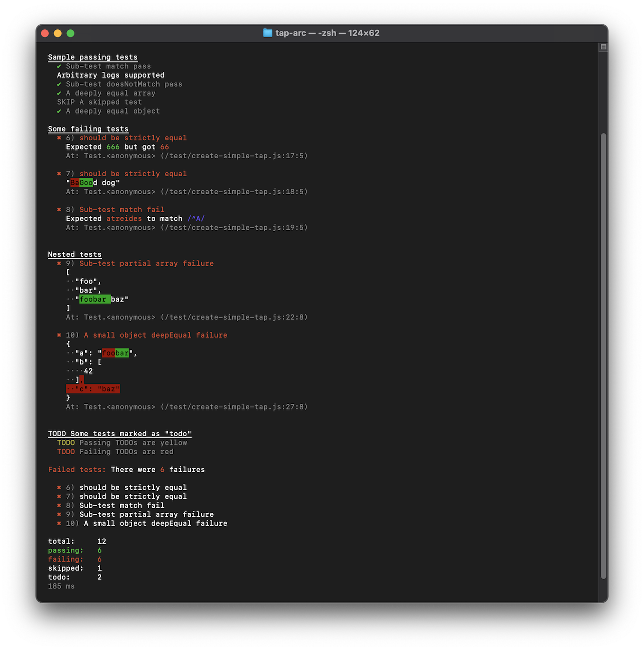Click red "9) Sub-test partial array failure" heading
This screenshot has width=644, height=650.
[x=135, y=264]
